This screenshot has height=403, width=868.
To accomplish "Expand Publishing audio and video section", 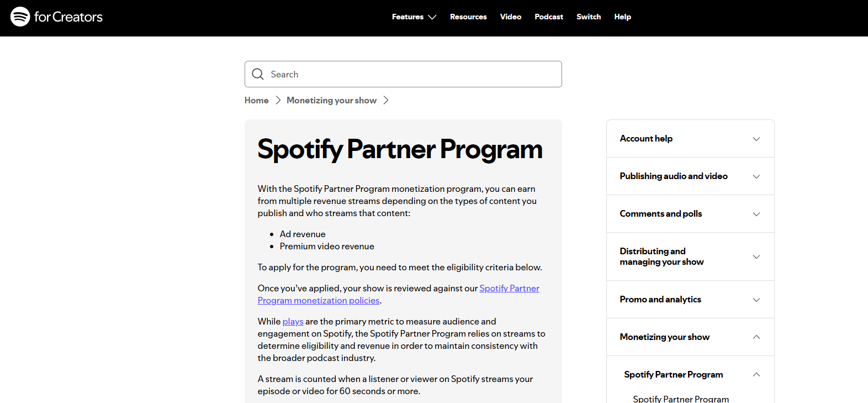I will (690, 176).
